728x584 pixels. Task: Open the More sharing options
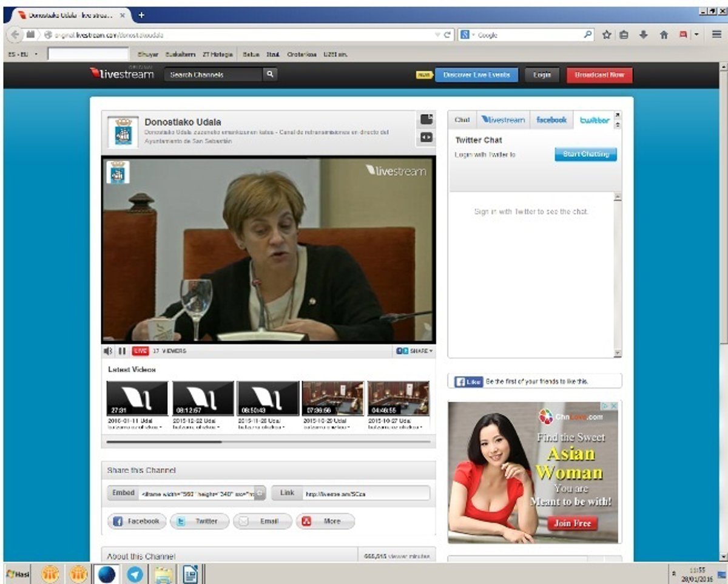click(325, 521)
